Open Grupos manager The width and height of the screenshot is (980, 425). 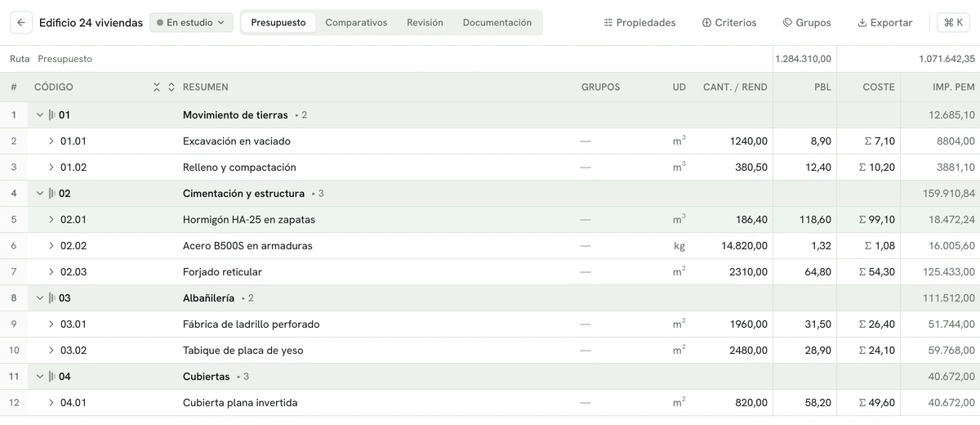click(x=807, y=23)
